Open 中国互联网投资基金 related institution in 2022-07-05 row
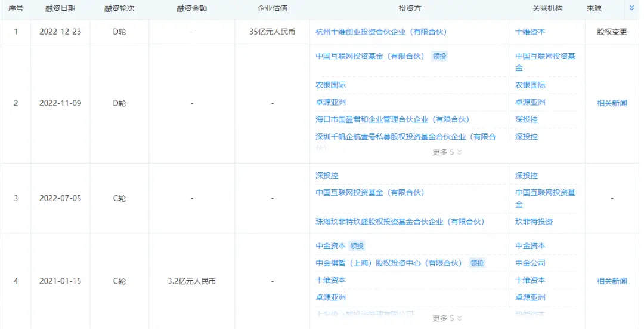Image resolution: width=644 pixels, height=329 pixels. point(546,198)
